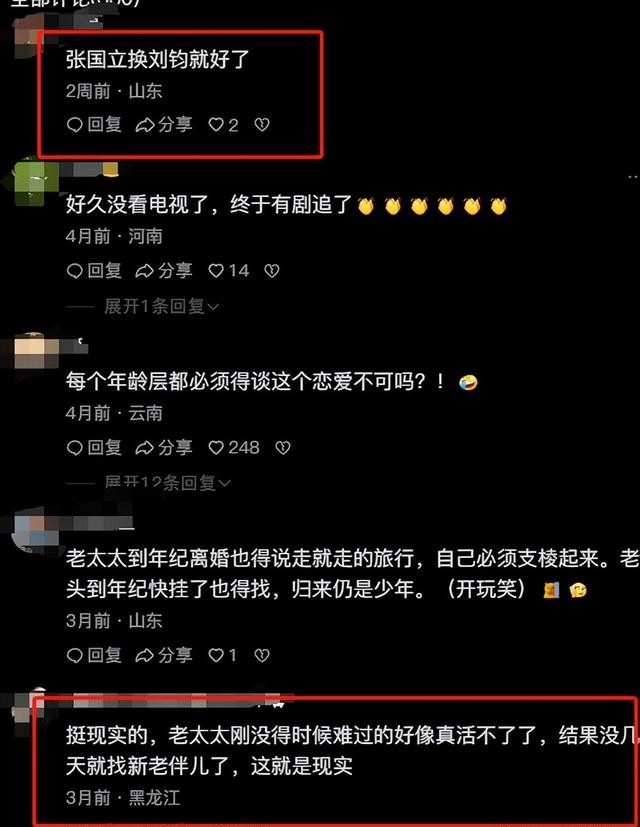Viewport: 640px width, 827px height.
Task: Share the 老太太到年纪离婚 comment
Action: [x=164, y=655]
